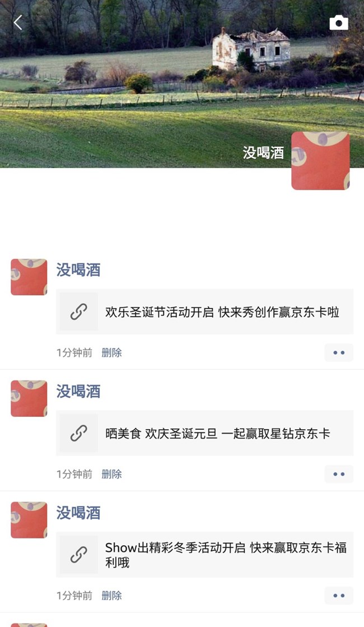The height and width of the screenshot is (627, 364).
Task: Open the 欢乐圣诞节活动开启 link card
Action: coord(204,312)
